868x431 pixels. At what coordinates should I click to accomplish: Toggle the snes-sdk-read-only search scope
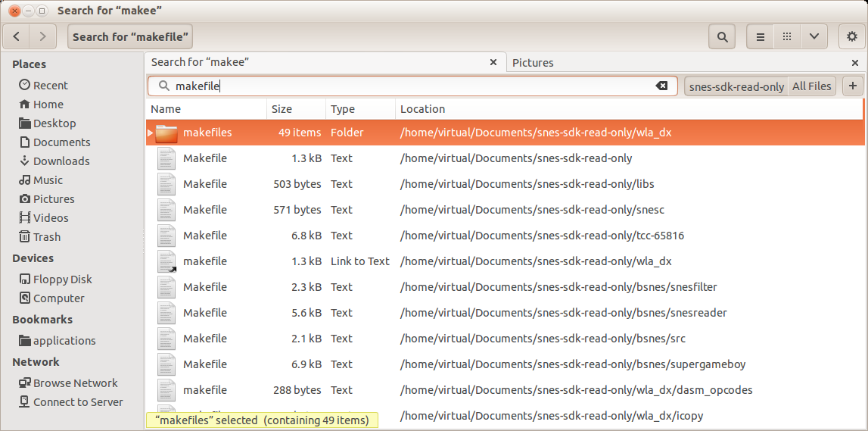pos(736,86)
